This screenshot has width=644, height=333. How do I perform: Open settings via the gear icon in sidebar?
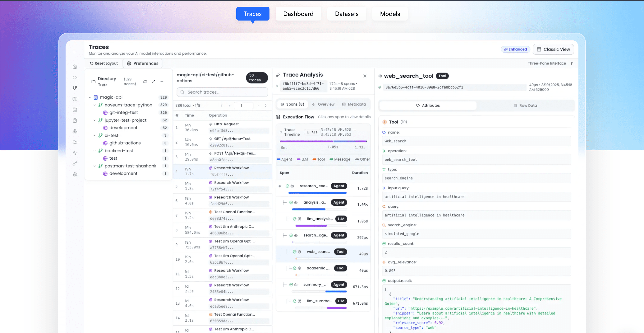click(75, 174)
